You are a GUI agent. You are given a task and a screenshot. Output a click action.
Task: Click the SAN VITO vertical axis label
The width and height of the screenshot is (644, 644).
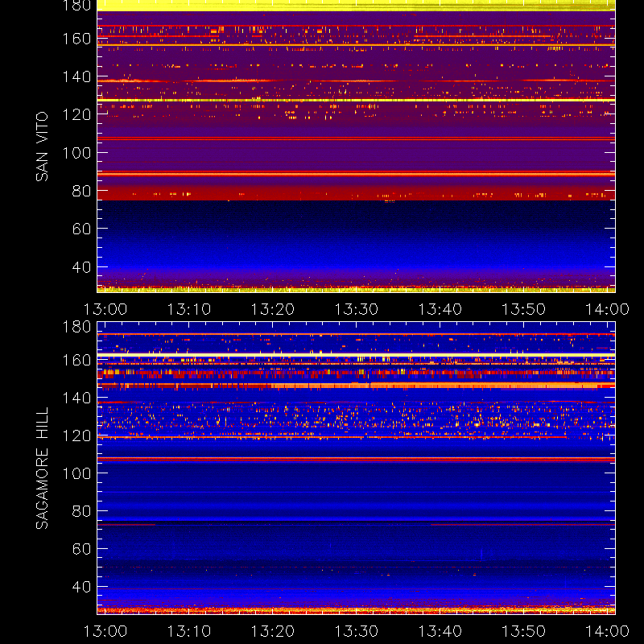click(42, 147)
